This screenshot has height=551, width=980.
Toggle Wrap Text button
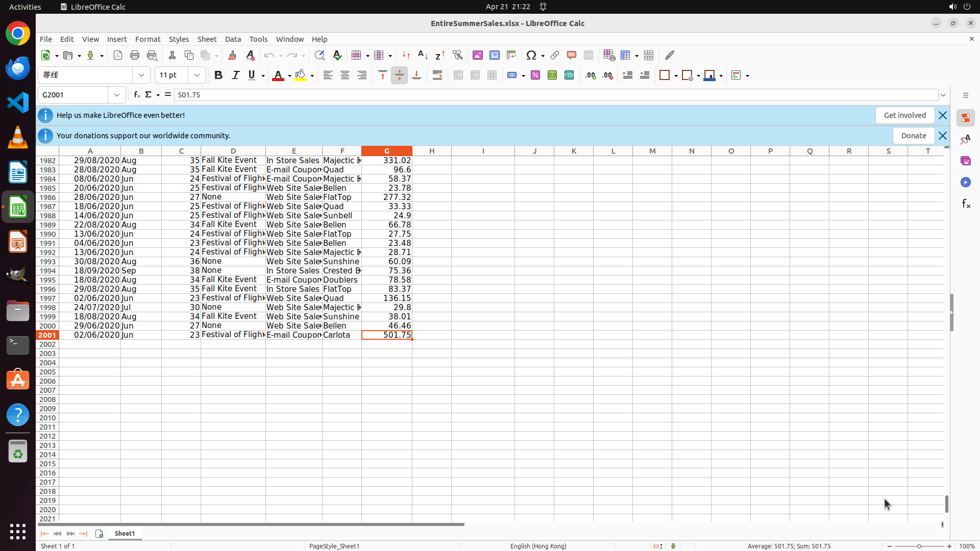(x=437, y=75)
